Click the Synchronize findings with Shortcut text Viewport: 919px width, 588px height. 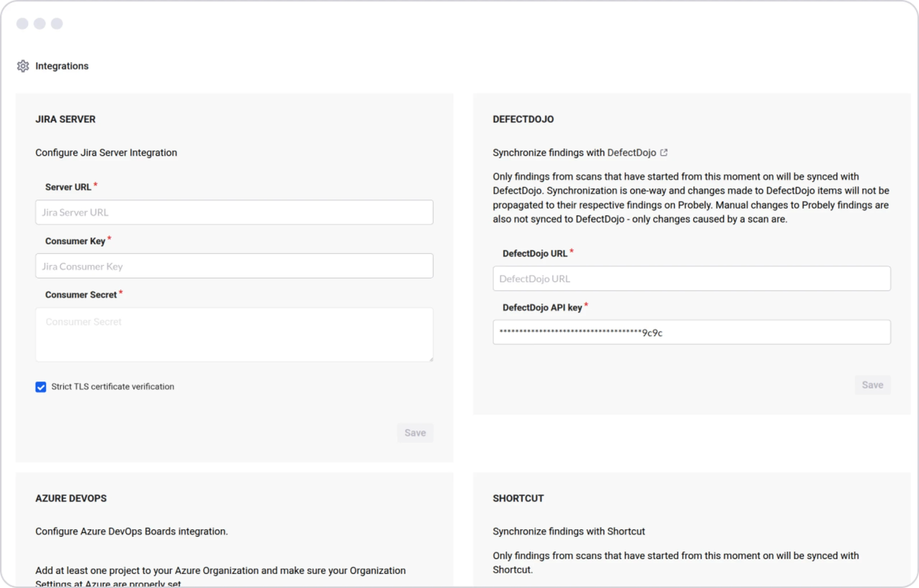click(x=569, y=531)
